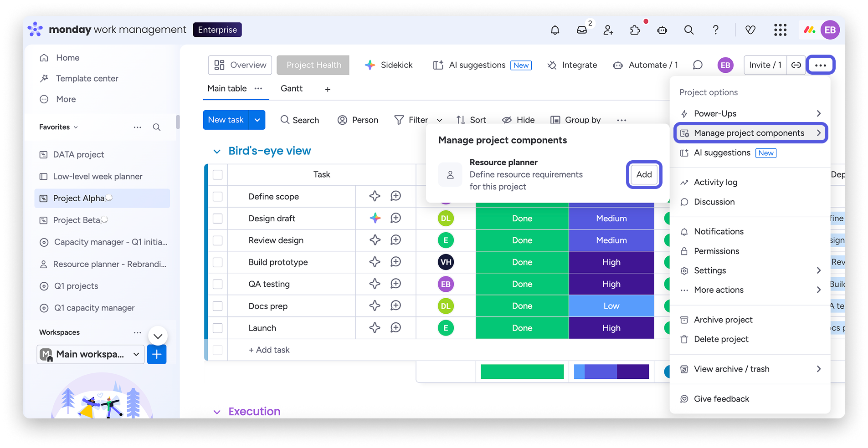Switch to the Gantt tab
This screenshot has height=448, width=868.
pyautogui.click(x=291, y=88)
